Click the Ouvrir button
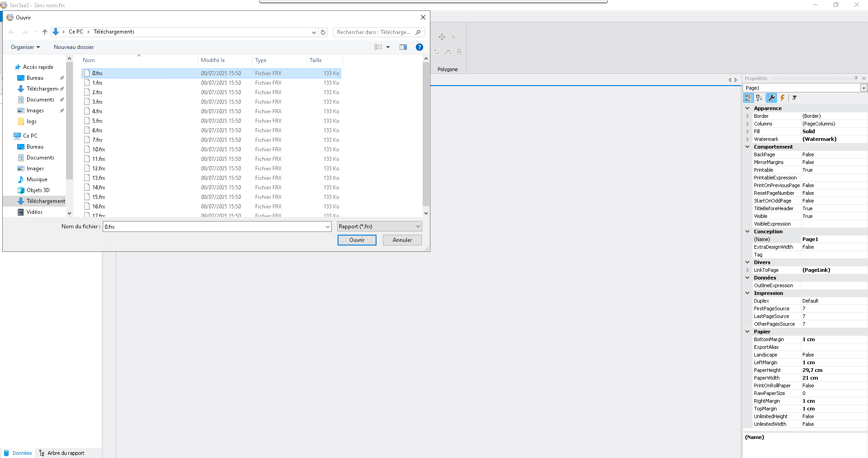The width and height of the screenshot is (868, 458). 357,240
